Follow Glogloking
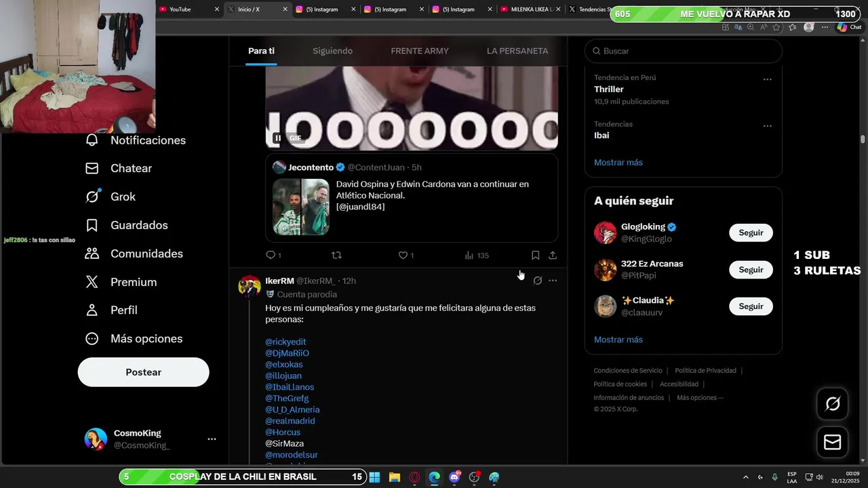Viewport: 868px width, 488px height. click(751, 232)
